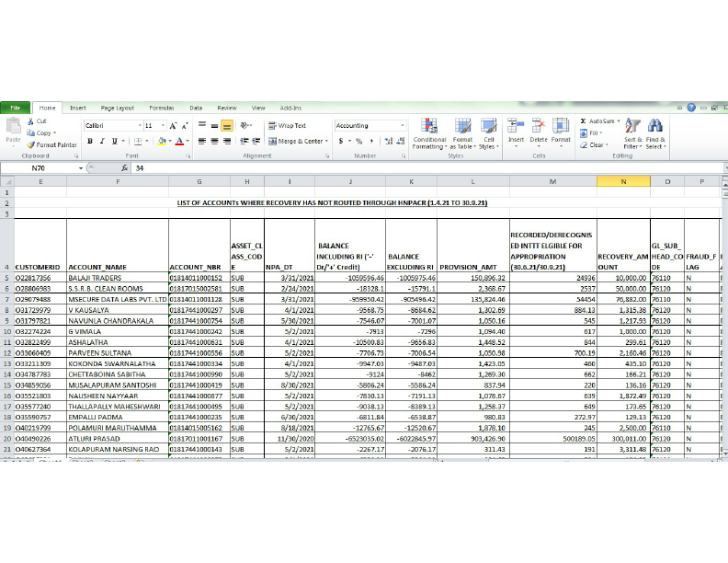Select Top Align icon
Image resolution: width=728 pixels, height=563 pixels.
click(x=202, y=125)
